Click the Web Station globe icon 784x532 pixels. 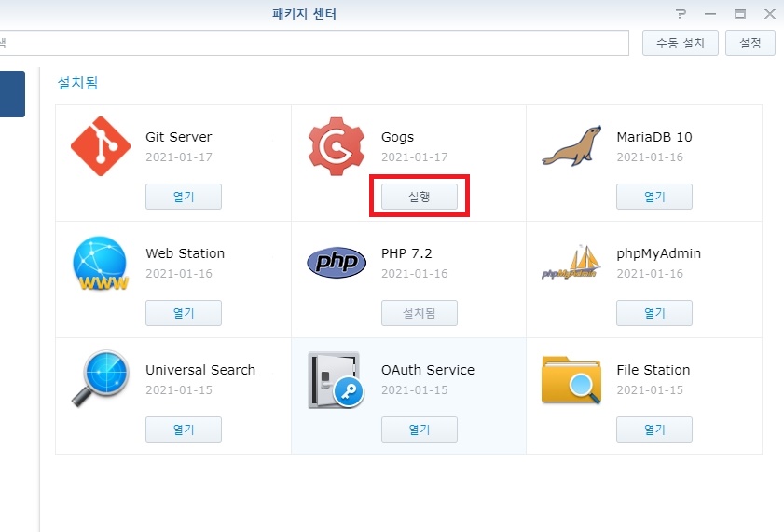click(x=101, y=264)
